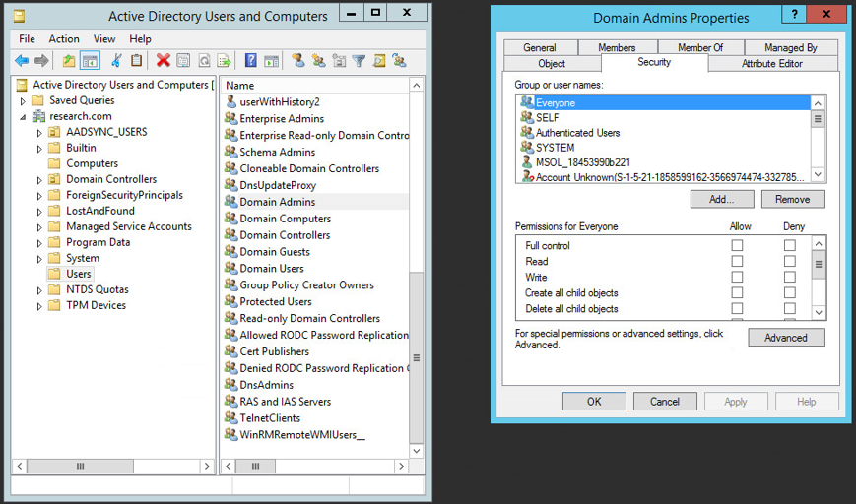
Task: Click the red X Delete icon
Action: (x=163, y=61)
